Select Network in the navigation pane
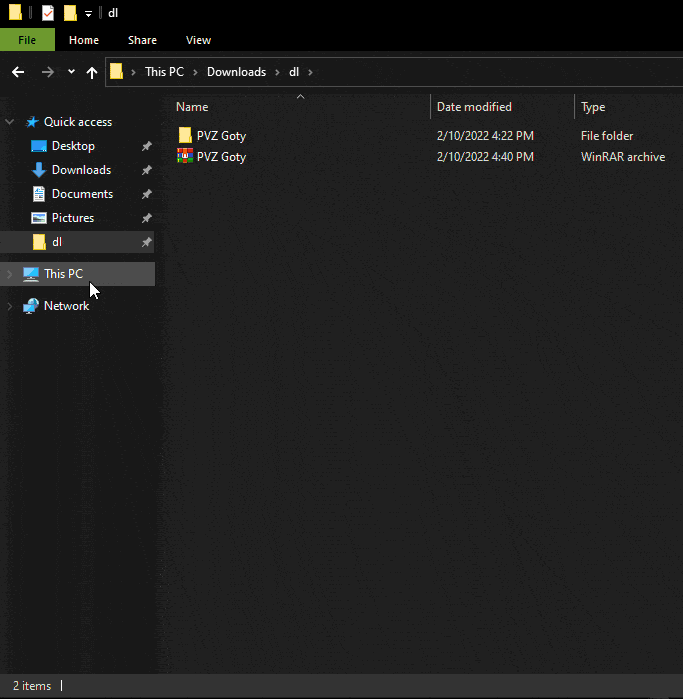The image size is (683, 699). coord(66,306)
